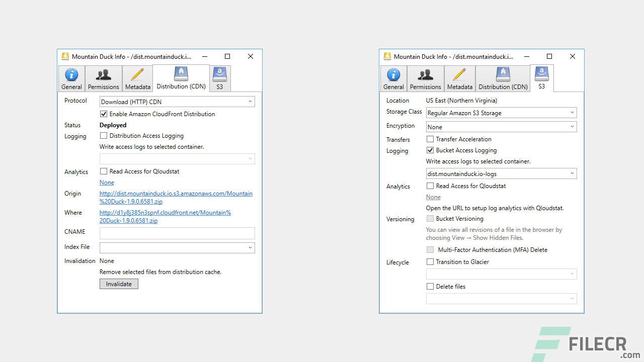This screenshot has width=644, height=362.
Task: Switch to Distribution (CDN) tab in right window
Action: click(x=503, y=79)
